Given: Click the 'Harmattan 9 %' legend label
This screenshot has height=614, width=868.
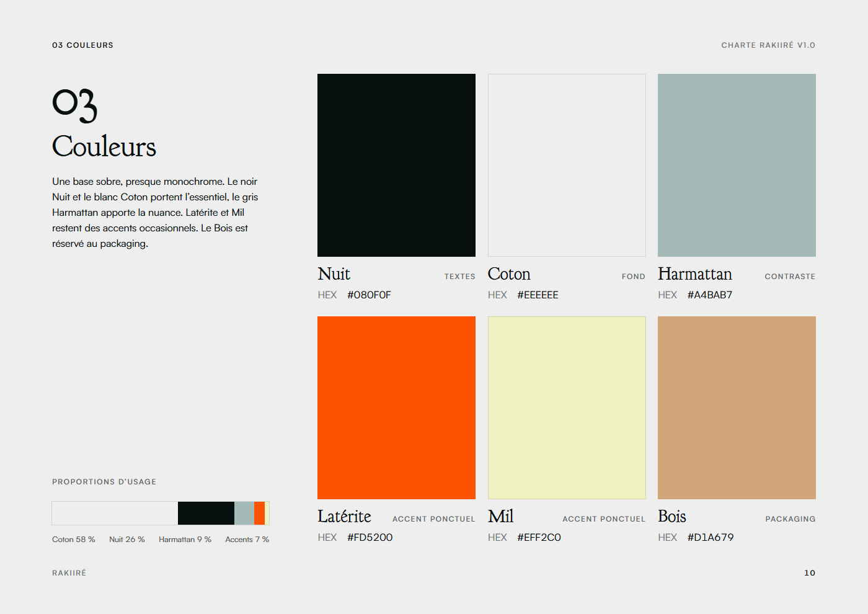Looking at the screenshot, I should (185, 540).
